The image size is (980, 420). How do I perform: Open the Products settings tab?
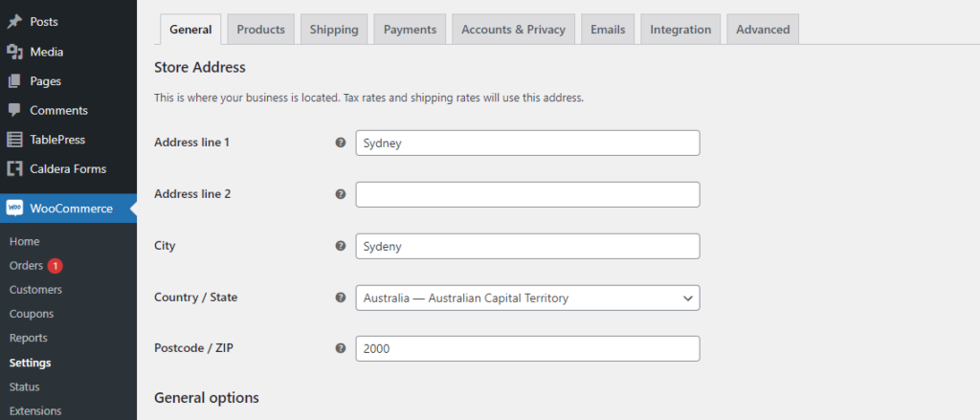tap(260, 30)
